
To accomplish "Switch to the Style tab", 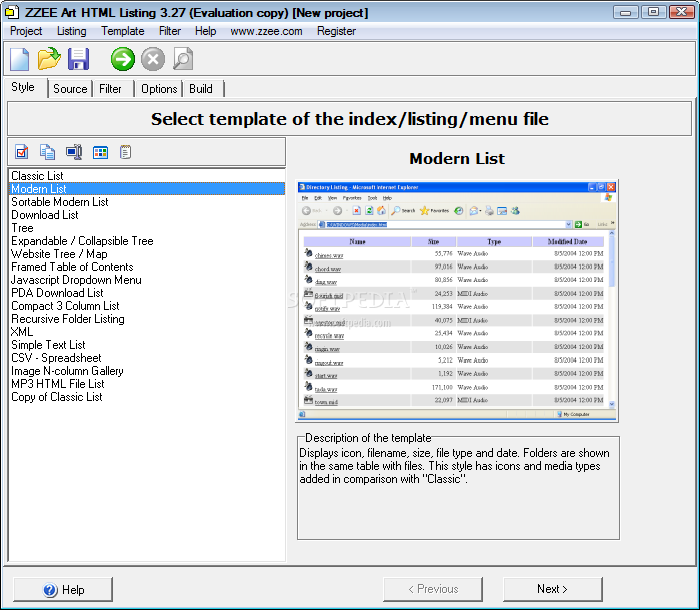I will (23, 87).
